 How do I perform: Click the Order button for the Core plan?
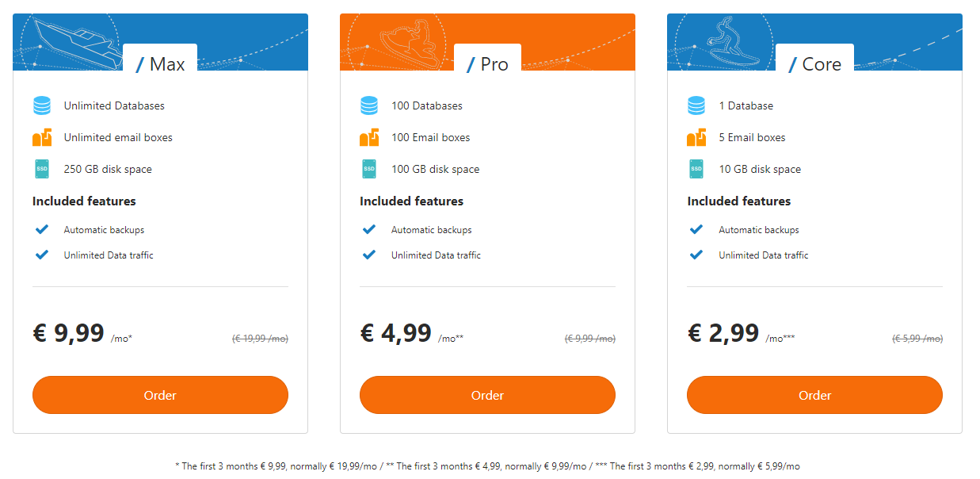pos(814,395)
